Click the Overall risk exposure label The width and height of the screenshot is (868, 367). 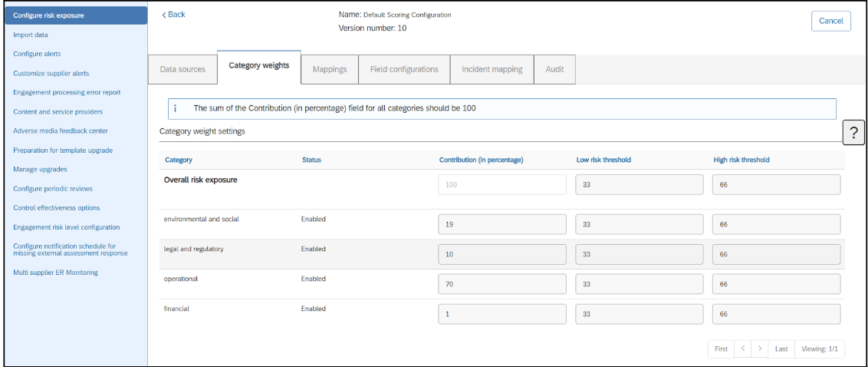point(200,180)
